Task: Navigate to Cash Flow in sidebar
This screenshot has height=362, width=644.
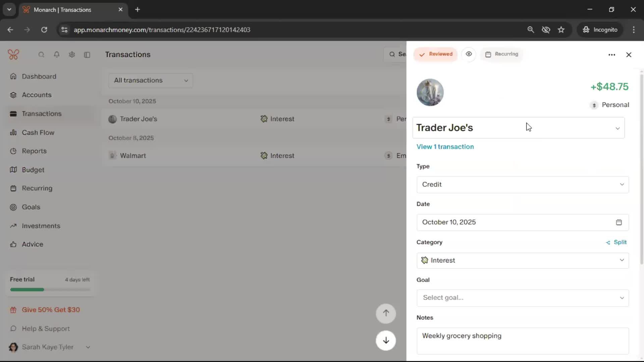Action: click(x=38, y=132)
